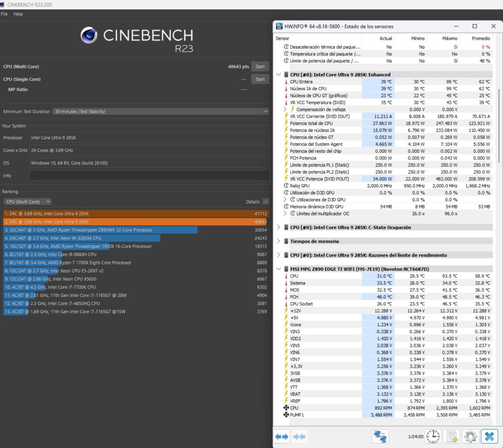503x448 pixels.
Task: Click thermometer icon of PCH temperature row
Action: [x=286, y=297]
